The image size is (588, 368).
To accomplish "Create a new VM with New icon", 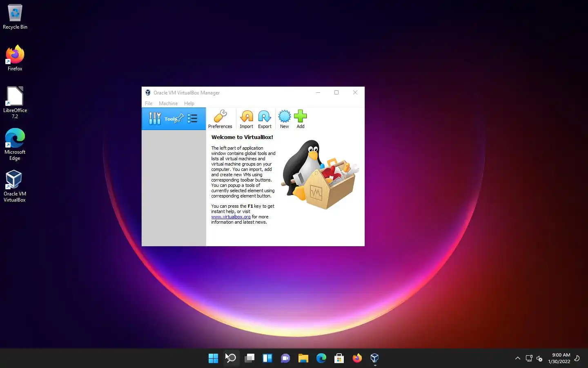I will 285,119.
